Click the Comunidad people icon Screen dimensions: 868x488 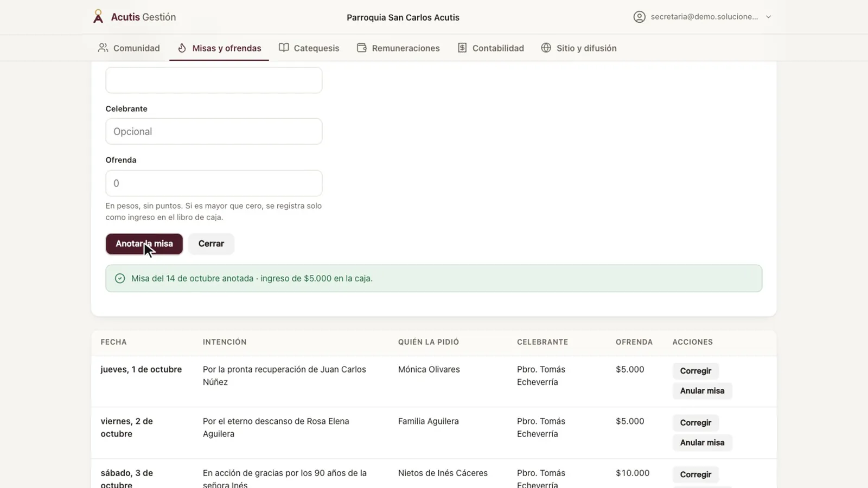pyautogui.click(x=103, y=48)
